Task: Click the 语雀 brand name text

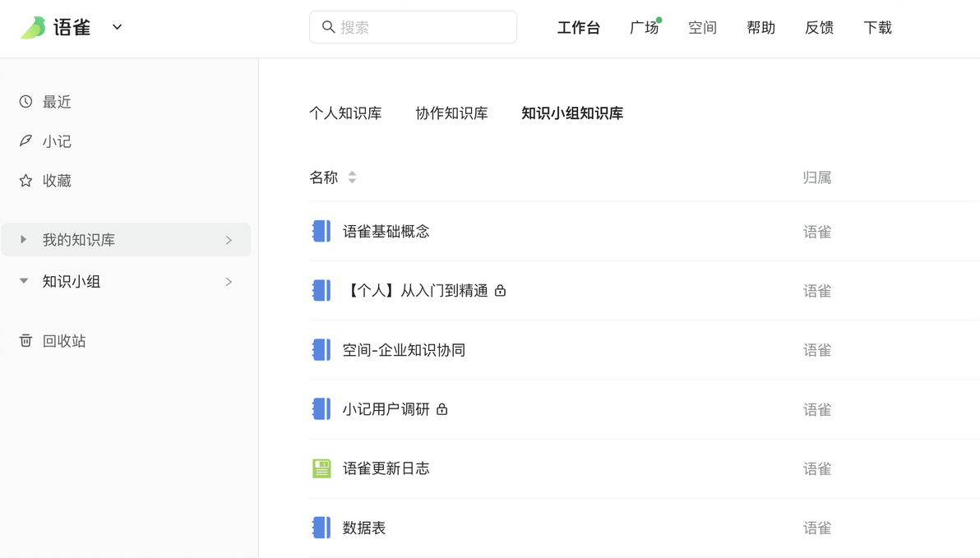Action: [72, 27]
